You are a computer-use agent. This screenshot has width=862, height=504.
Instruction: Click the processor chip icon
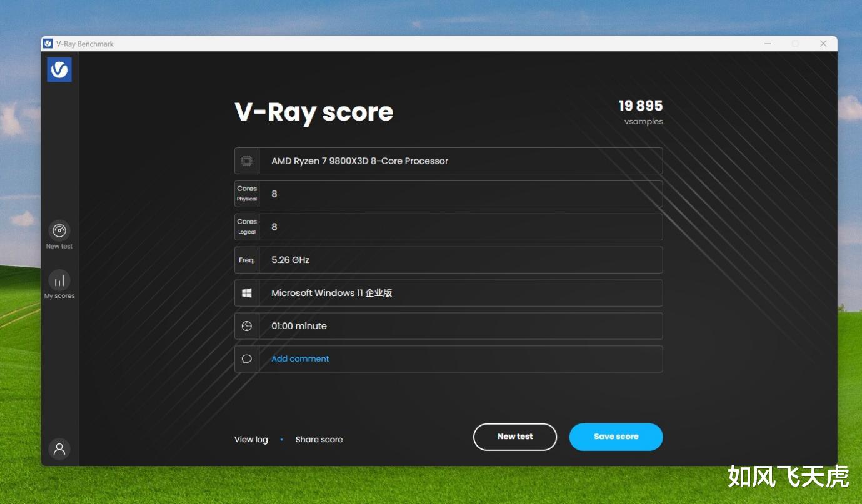pyautogui.click(x=247, y=161)
